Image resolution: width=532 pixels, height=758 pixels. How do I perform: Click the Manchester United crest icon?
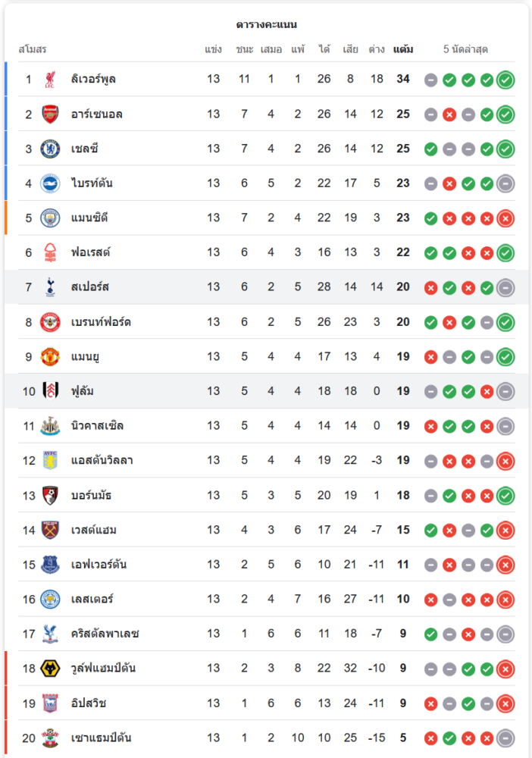[x=50, y=356]
